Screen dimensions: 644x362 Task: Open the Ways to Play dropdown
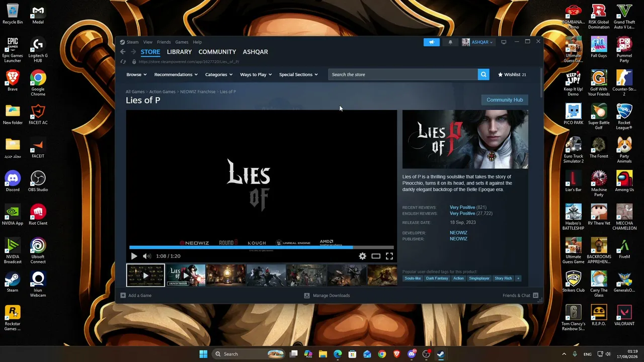click(256, 74)
